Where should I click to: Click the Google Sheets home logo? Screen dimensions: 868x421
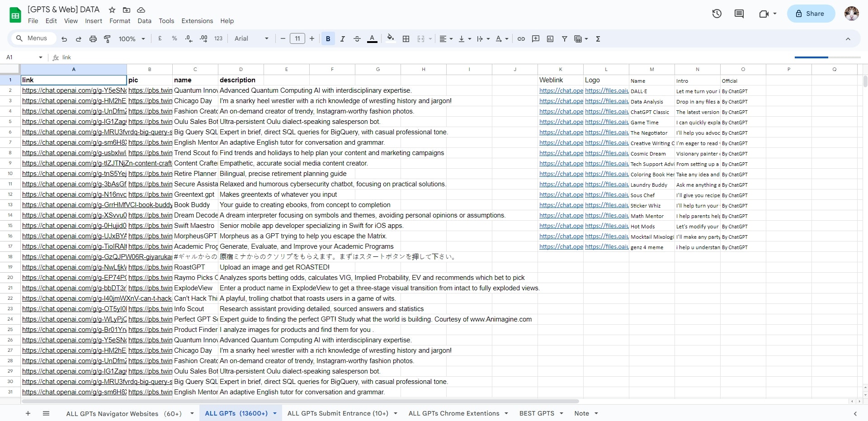tap(15, 15)
